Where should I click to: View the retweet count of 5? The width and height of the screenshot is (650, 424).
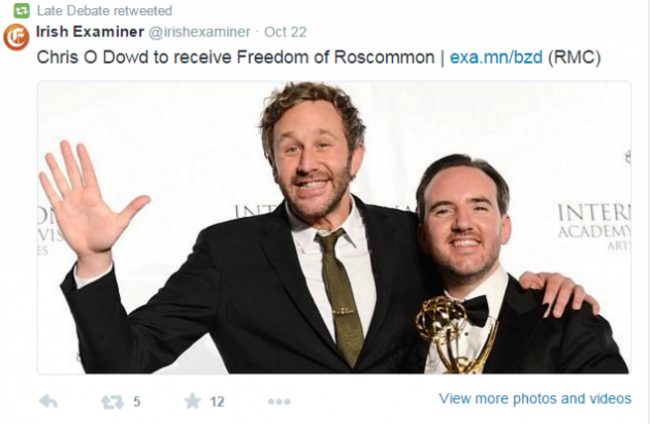click(x=137, y=402)
